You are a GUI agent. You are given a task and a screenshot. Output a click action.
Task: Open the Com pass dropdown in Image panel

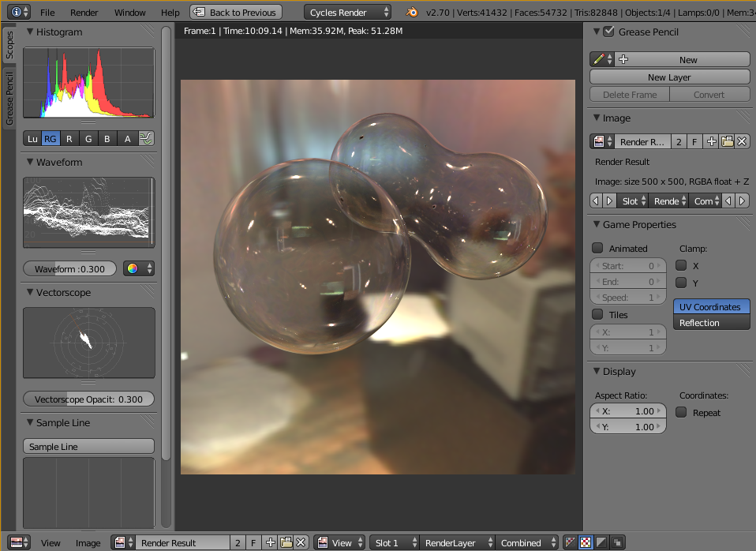click(x=705, y=201)
